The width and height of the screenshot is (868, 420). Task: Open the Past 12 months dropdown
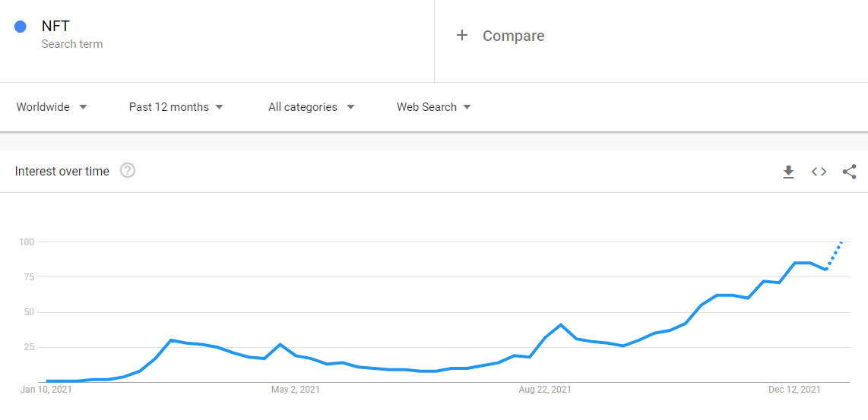176,107
